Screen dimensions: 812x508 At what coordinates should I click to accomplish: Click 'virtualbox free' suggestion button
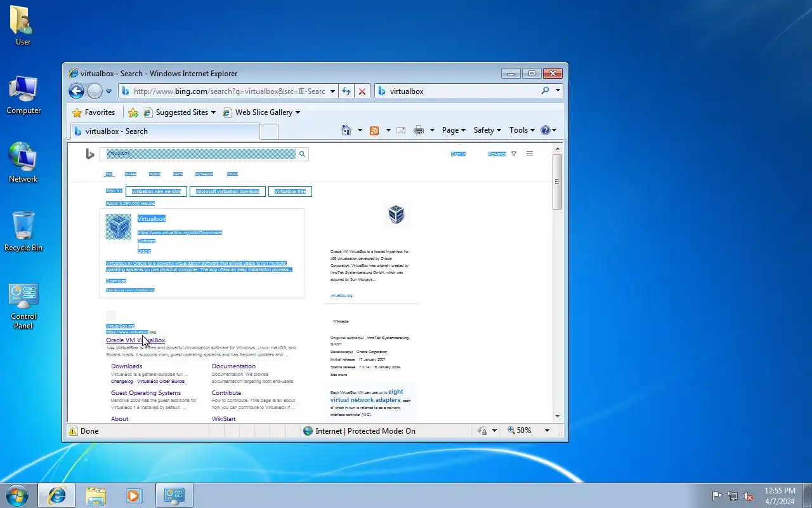(290, 191)
